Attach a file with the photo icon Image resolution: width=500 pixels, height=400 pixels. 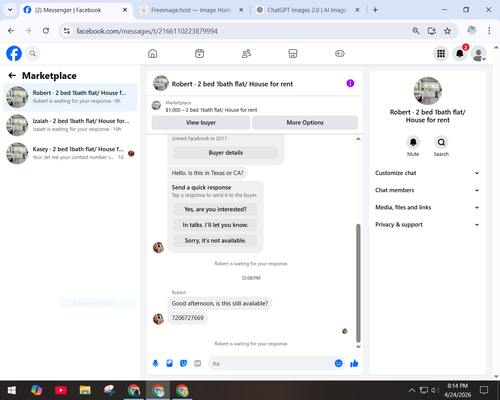click(169, 363)
